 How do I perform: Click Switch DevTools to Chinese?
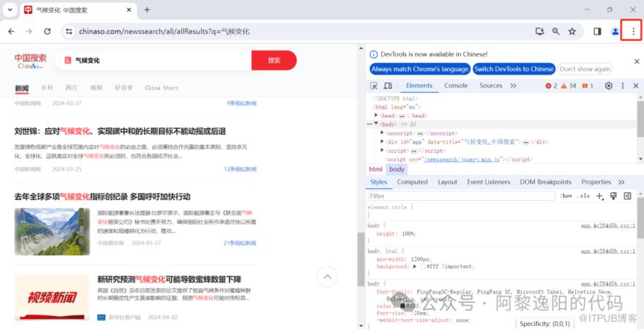pos(514,69)
